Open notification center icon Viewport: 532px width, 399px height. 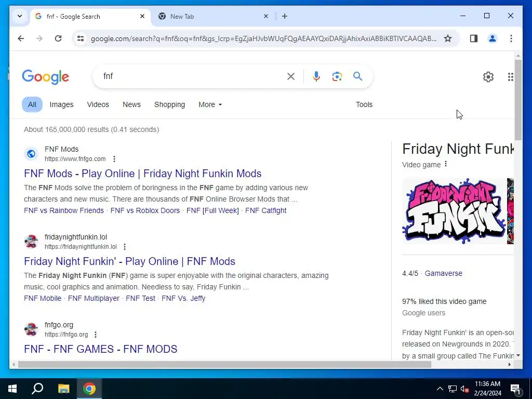click(515, 390)
